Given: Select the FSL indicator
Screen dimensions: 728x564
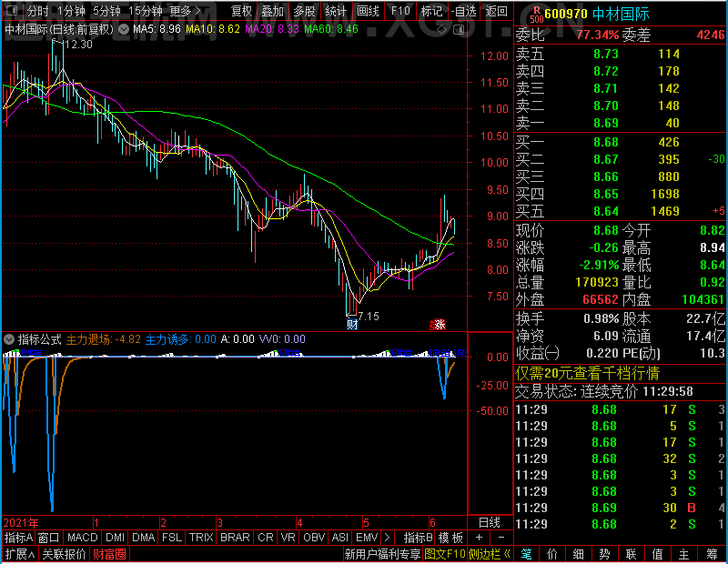Looking at the screenshot, I should [x=172, y=538].
